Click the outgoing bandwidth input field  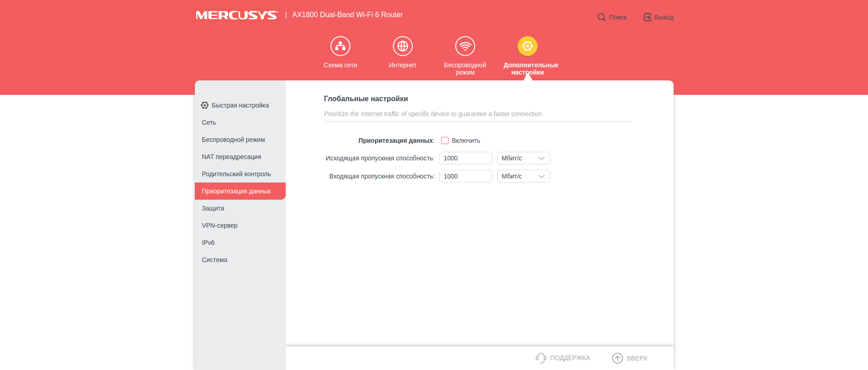465,158
